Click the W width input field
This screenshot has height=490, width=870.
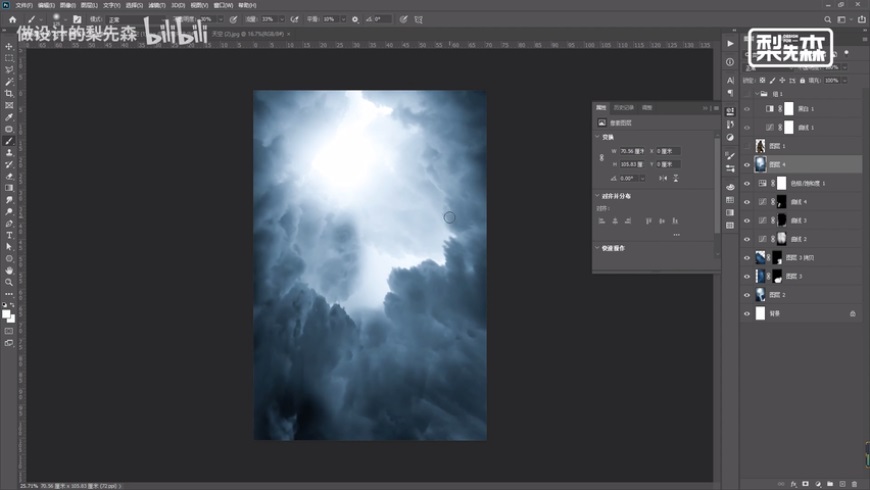pos(633,151)
